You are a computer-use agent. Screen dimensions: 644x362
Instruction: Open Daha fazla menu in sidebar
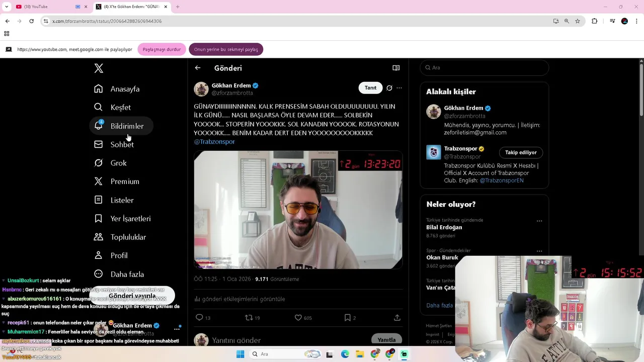pos(119,274)
